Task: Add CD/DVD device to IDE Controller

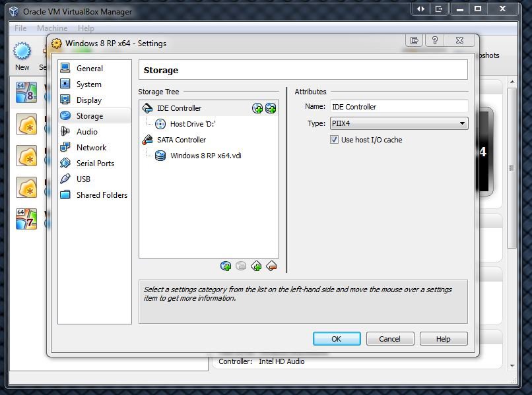Action: point(257,108)
